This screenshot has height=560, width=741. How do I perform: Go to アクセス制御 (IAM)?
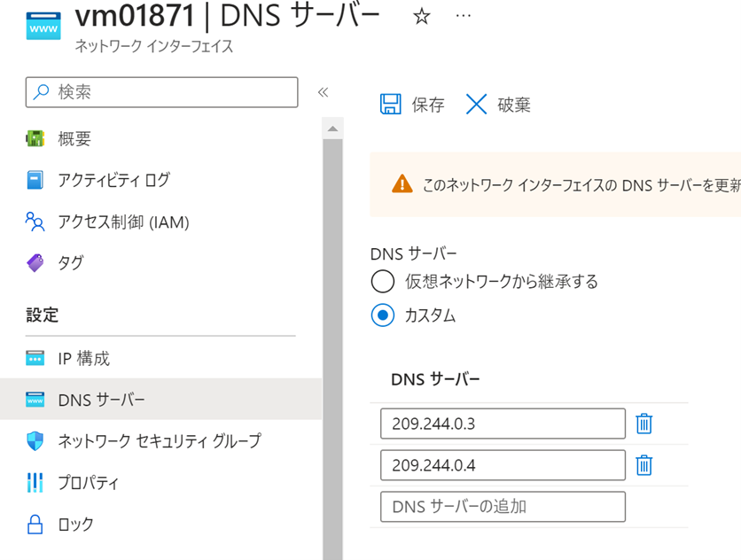click(123, 222)
